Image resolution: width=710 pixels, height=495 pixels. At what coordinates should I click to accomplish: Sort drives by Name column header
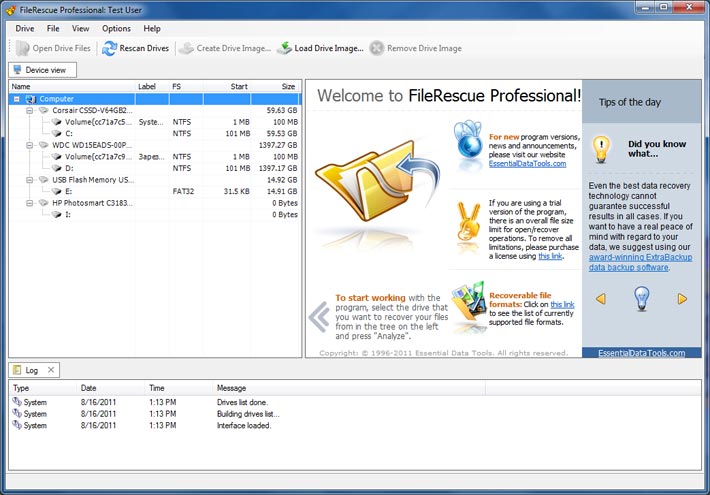coord(72,87)
